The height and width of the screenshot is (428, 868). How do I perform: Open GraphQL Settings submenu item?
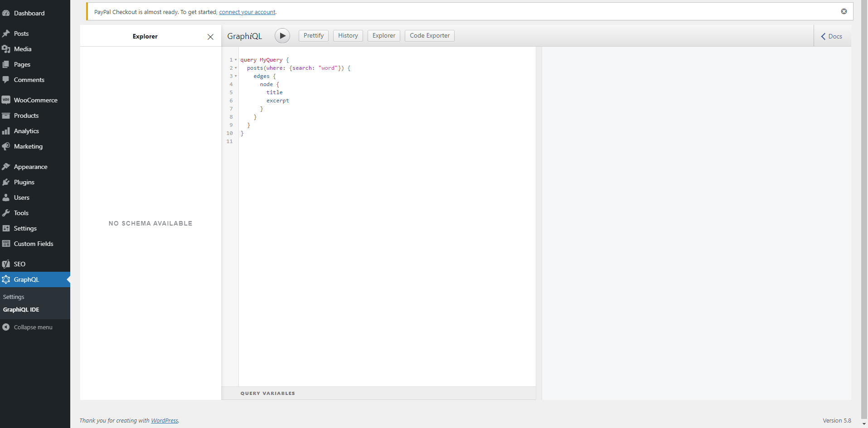tap(14, 297)
